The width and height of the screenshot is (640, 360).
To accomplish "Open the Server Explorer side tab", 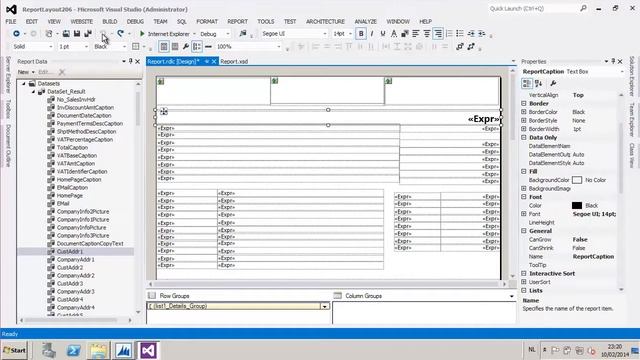I will click(8, 75).
